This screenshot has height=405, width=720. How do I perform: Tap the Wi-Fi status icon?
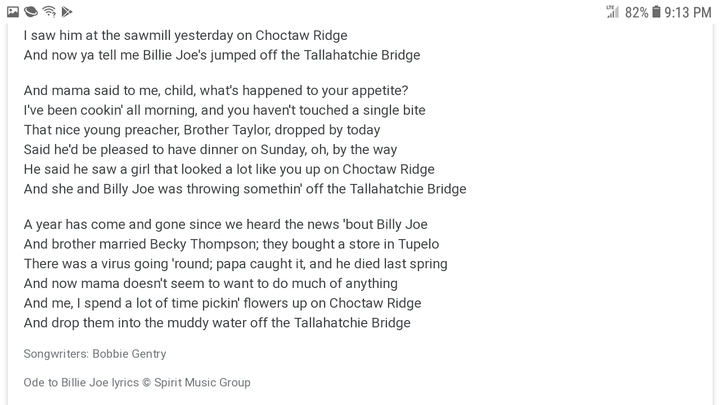click(49, 11)
